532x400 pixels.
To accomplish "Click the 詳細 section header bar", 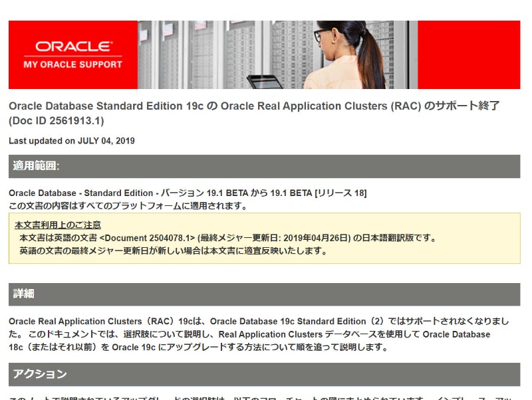I will (x=264, y=294).
